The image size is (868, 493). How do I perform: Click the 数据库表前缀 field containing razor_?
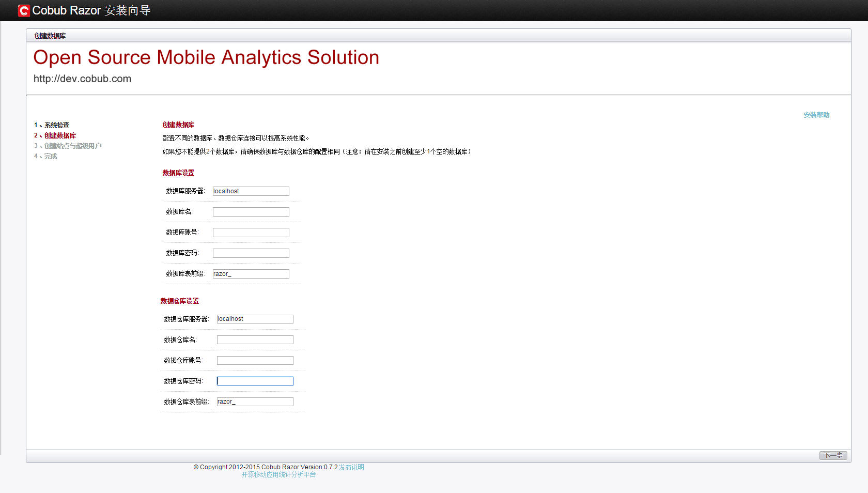(x=251, y=274)
